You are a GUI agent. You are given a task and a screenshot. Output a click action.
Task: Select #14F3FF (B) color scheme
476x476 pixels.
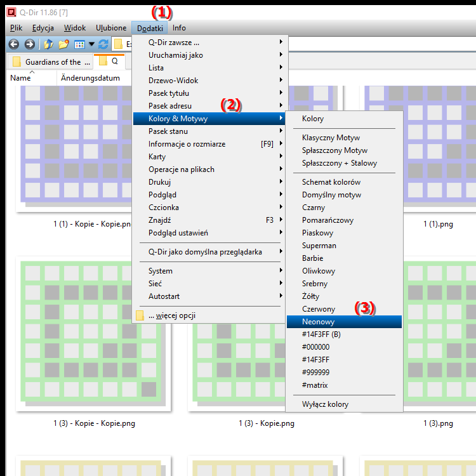(x=344, y=334)
